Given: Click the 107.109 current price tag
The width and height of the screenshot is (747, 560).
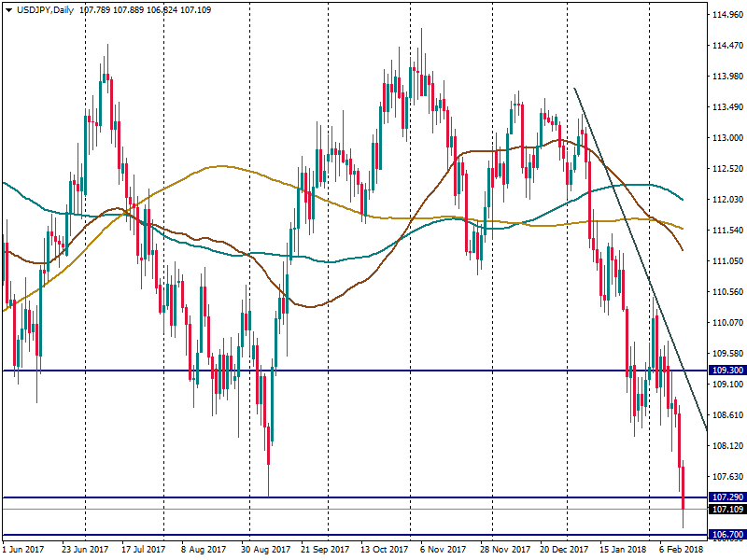Looking at the screenshot, I should coord(726,510).
